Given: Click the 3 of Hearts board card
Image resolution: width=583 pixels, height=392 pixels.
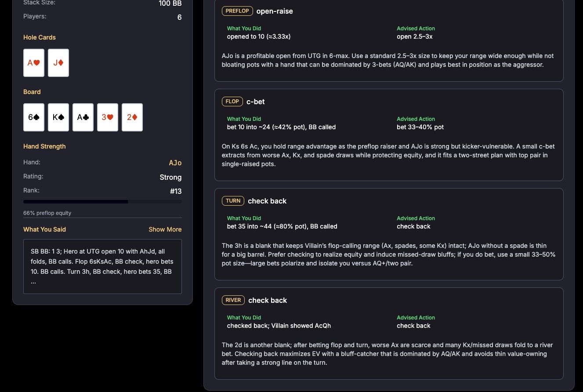Looking at the screenshot, I should click(x=107, y=117).
